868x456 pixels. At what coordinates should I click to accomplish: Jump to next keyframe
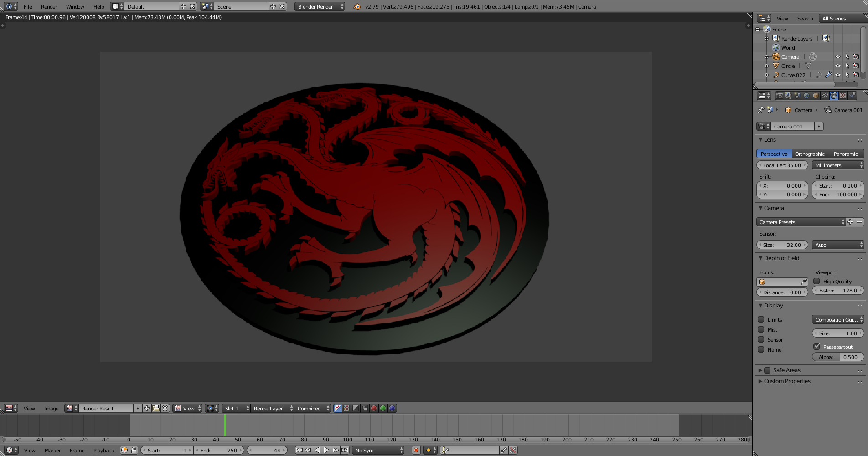click(x=336, y=450)
